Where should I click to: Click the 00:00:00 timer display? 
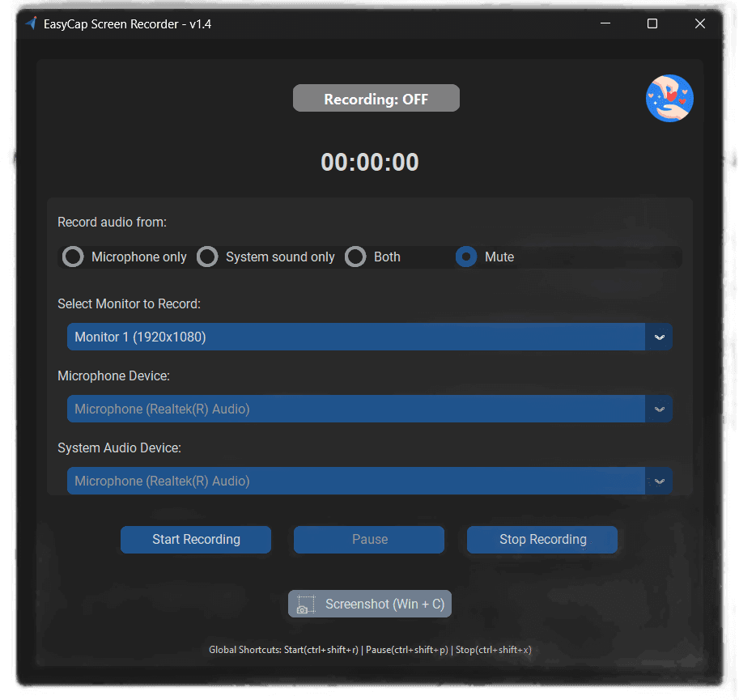click(x=369, y=162)
